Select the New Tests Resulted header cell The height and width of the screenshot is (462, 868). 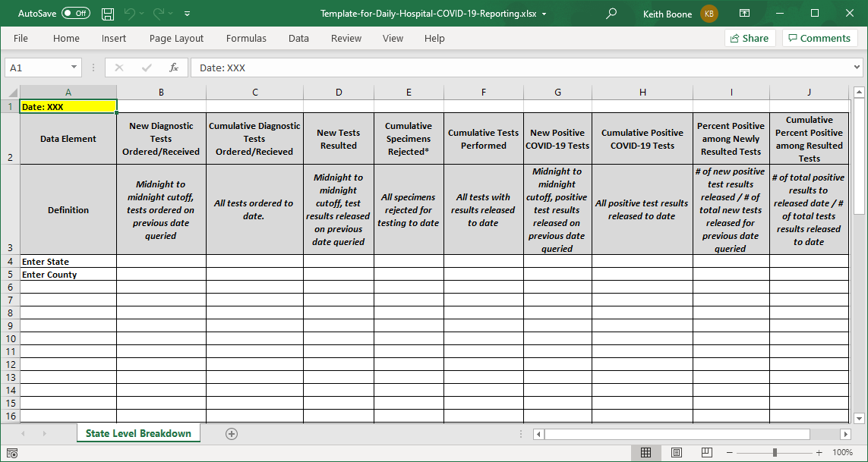coord(338,139)
